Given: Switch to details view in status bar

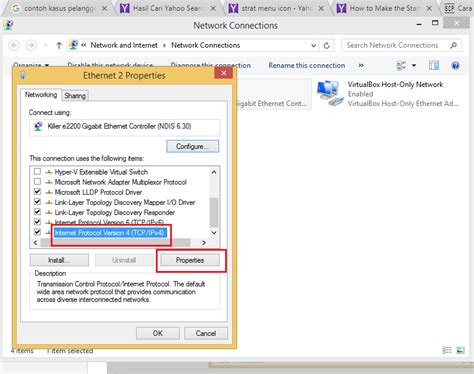Looking at the screenshot, I should pos(447,350).
